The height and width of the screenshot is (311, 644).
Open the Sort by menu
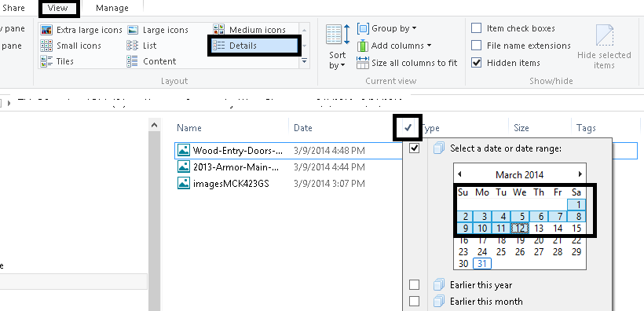click(338, 46)
